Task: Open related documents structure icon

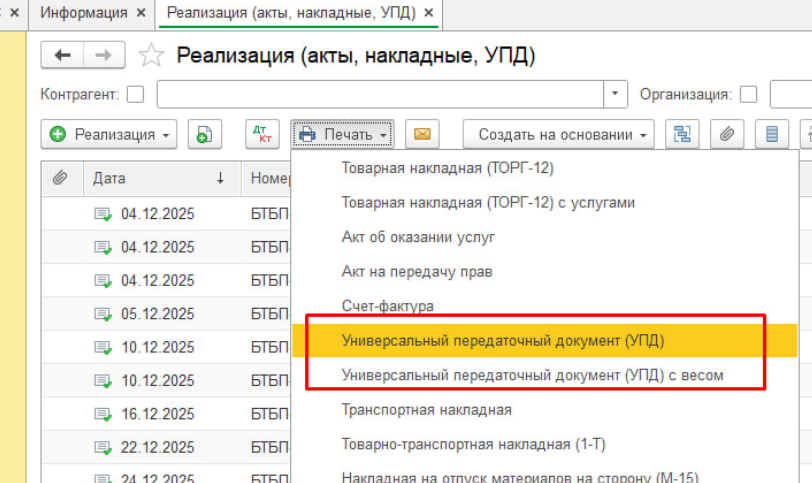Action: 684,134
